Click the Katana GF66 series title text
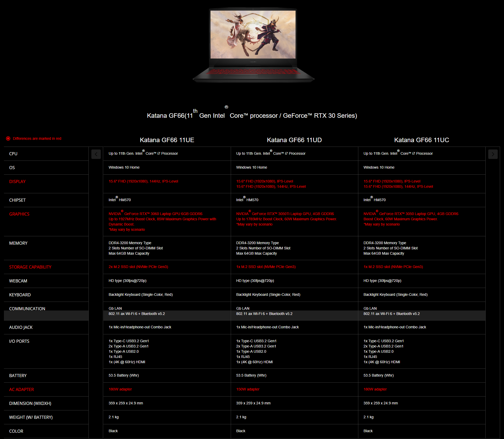The height and width of the screenshot is (439, 504). coord(252,113)
